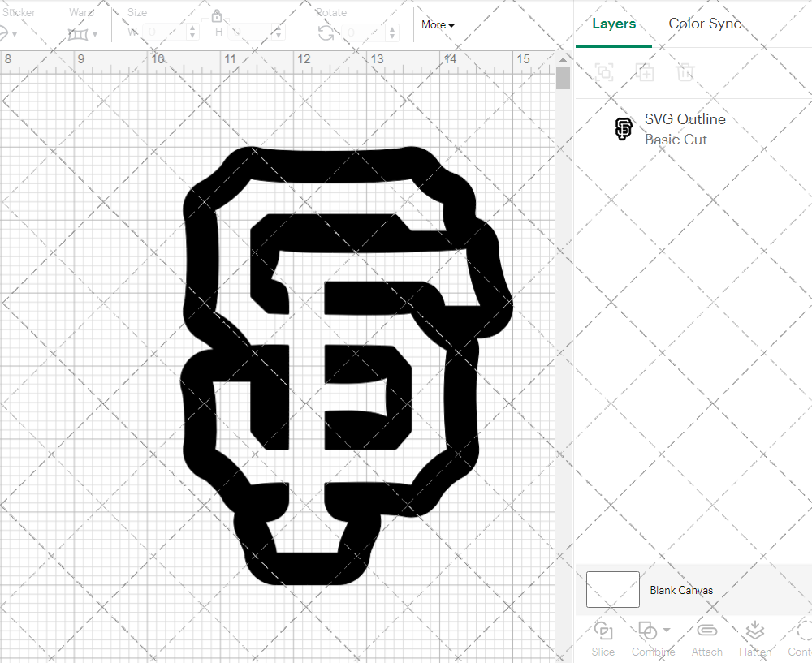
Task: Click the Duplicate layer icon
Action: (x=645, y=72)
